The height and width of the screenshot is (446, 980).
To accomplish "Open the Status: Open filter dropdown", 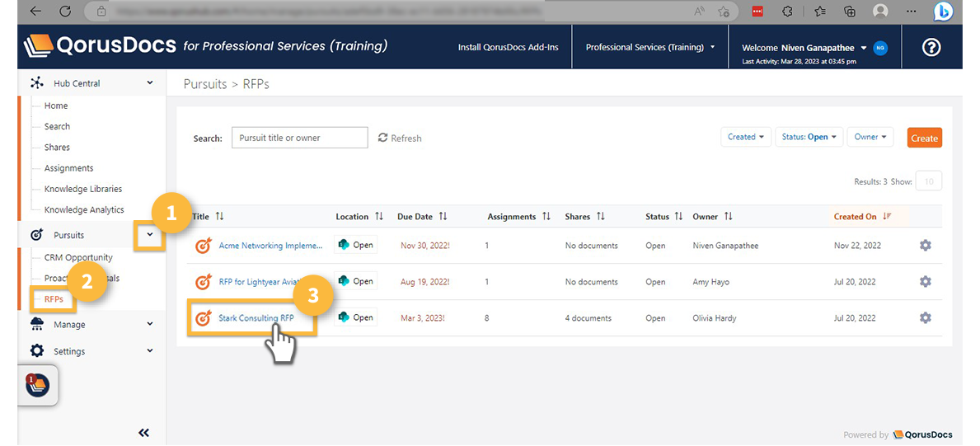I will [809, 137].
